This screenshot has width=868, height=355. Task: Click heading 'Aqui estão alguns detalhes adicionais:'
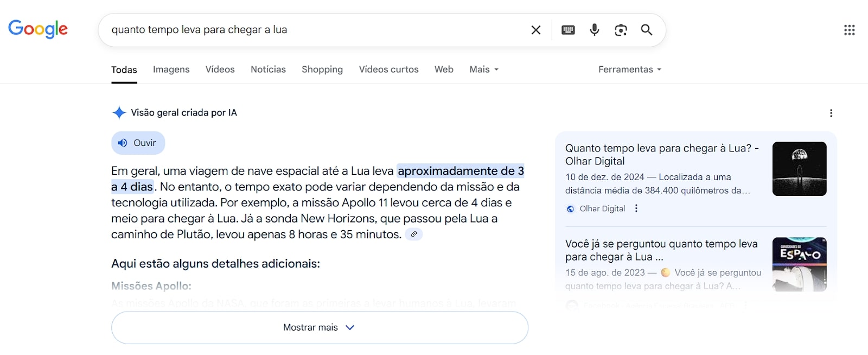215,264
